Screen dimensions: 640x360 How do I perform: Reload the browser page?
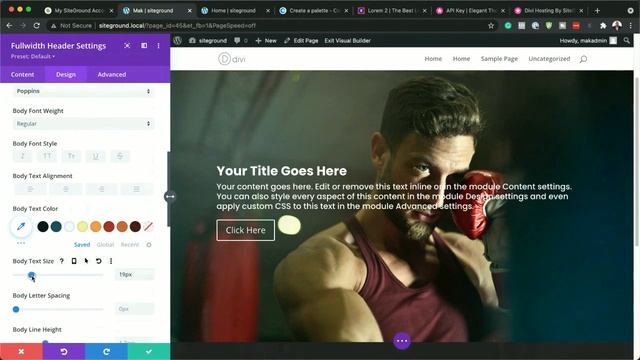click(x=36, y=25)
